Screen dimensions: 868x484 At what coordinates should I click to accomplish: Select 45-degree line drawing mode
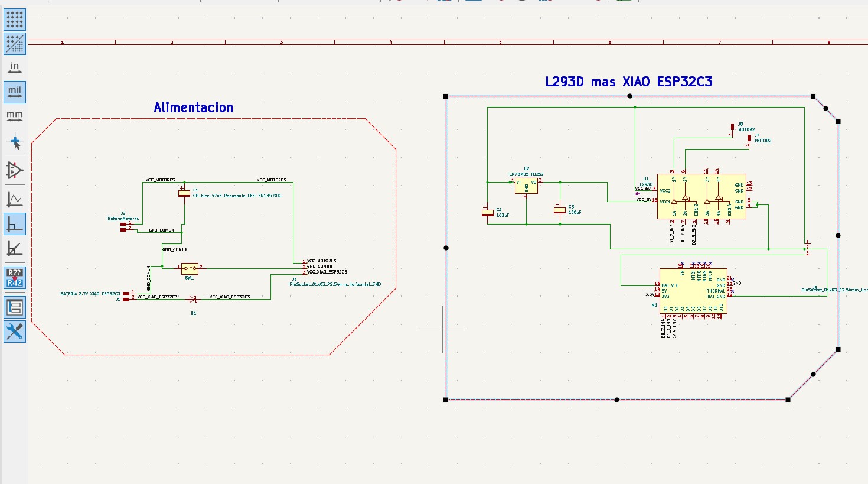pyautogui.click(x=15, y=249)
